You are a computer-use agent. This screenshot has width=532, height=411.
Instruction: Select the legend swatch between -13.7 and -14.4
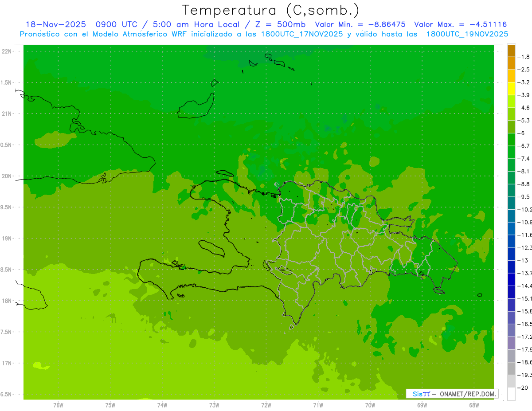[x=511, y=279]
